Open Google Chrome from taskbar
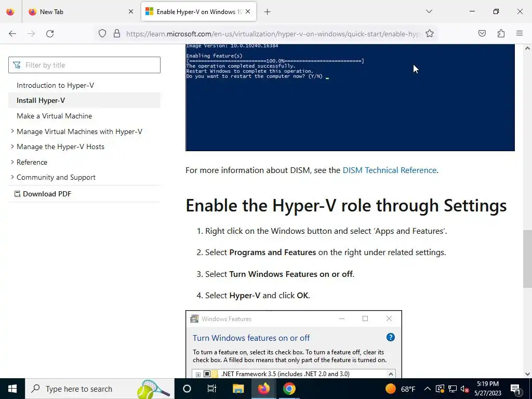Image resolution: width=532 pixels, height=399 pixels. [289, 389]
